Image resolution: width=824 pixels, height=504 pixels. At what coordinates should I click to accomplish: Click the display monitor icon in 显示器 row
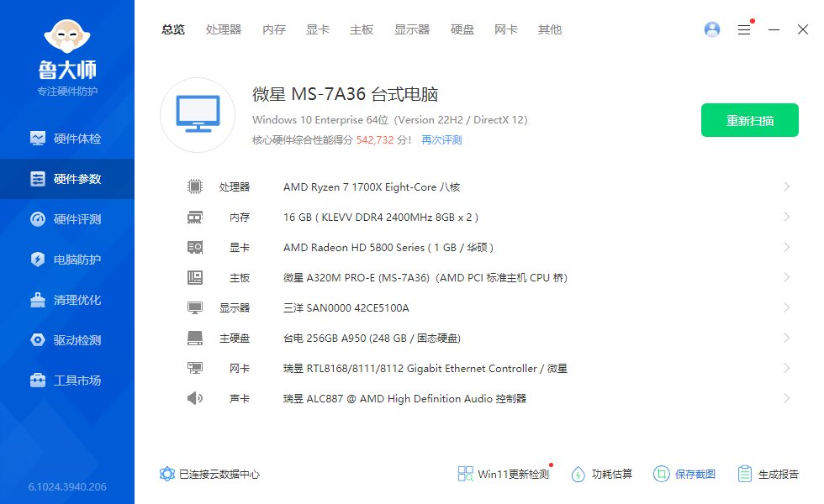click(x=195, y=308)
